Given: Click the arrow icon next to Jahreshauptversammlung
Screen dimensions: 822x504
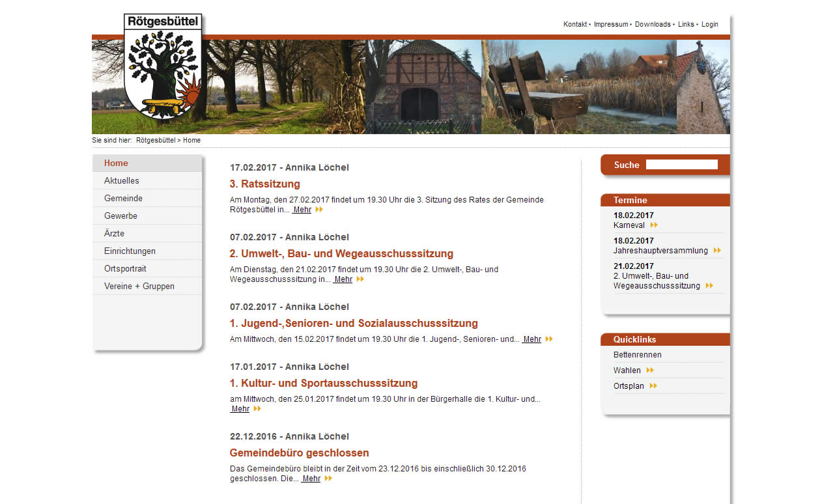Looking at the screenshot, I should pos(717,251).
